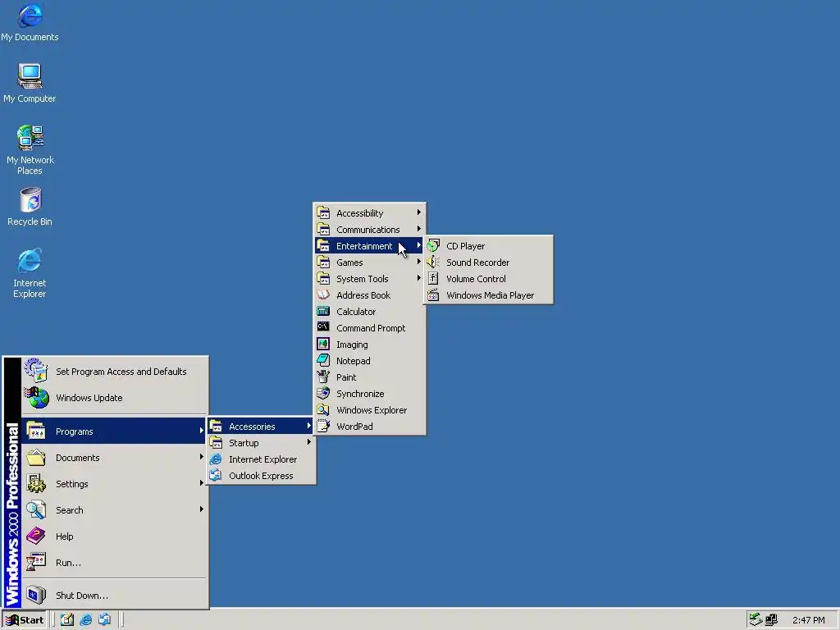Click the Imaging icon
840x630 pixels.
click(x=323, y=344)
